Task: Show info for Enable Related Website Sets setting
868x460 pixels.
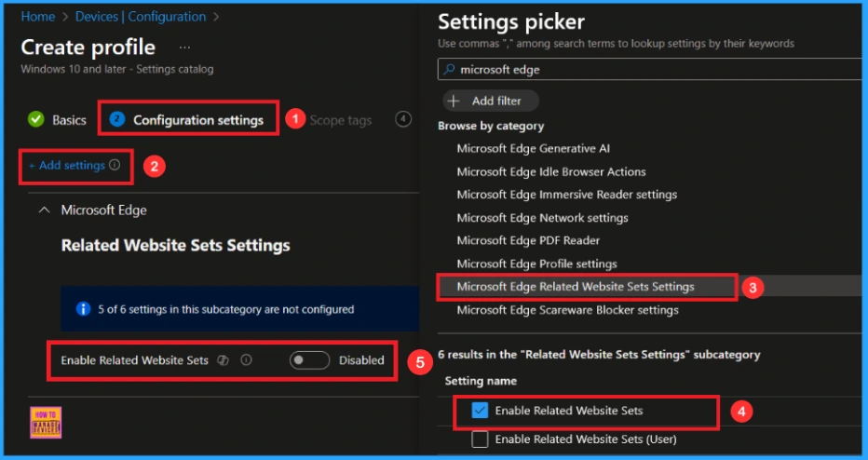Action: [x=247, y=360]
